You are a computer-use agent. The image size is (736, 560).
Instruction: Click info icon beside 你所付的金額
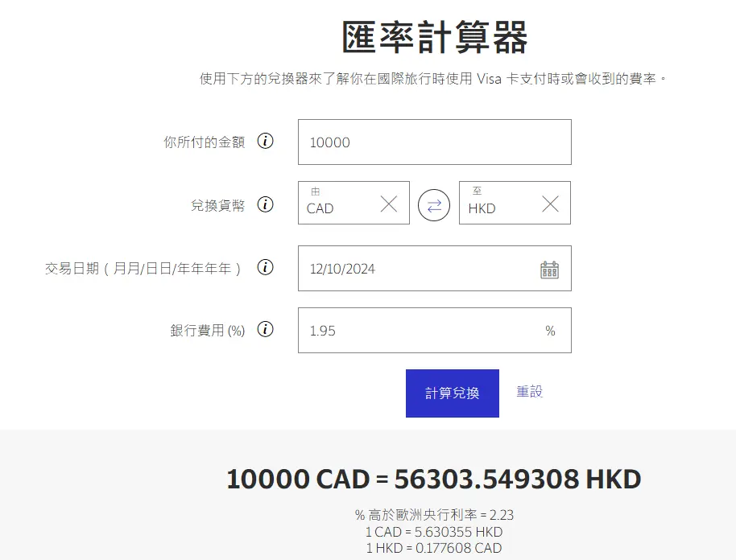tap(265, 141)
